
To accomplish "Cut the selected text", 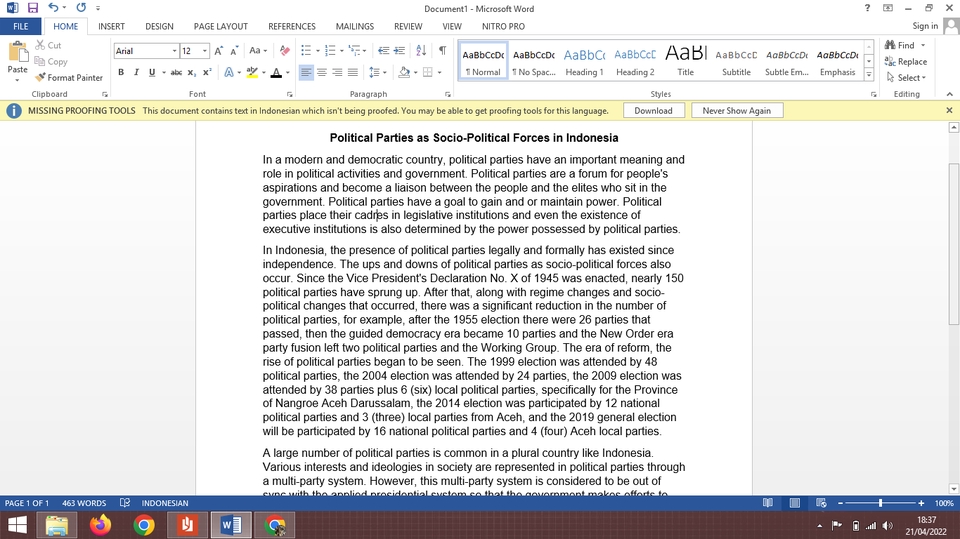I will 48,45.
